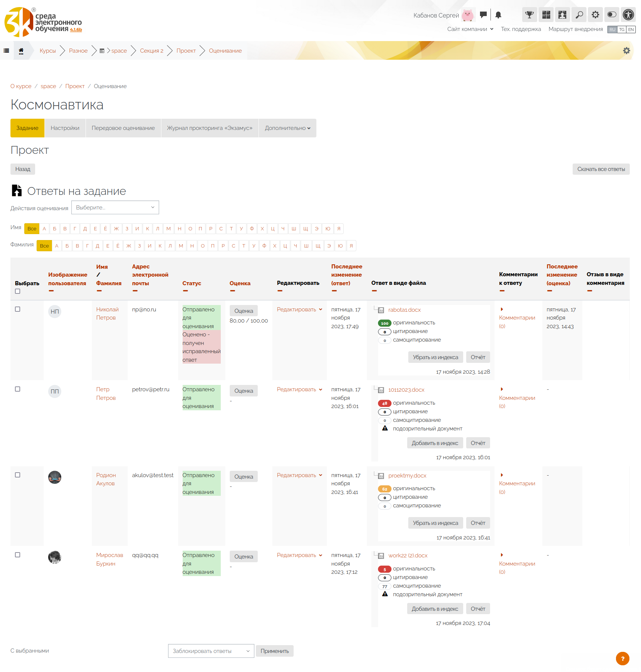The width and height of the screenshot is (641, 672).
Task: Click the notifications bell icon
Action: pos(498,15)
